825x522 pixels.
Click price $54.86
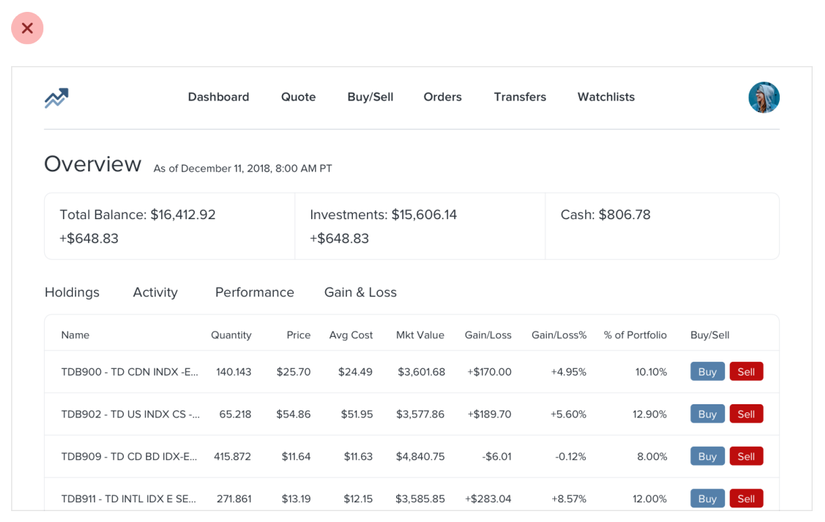coord(294,414)
